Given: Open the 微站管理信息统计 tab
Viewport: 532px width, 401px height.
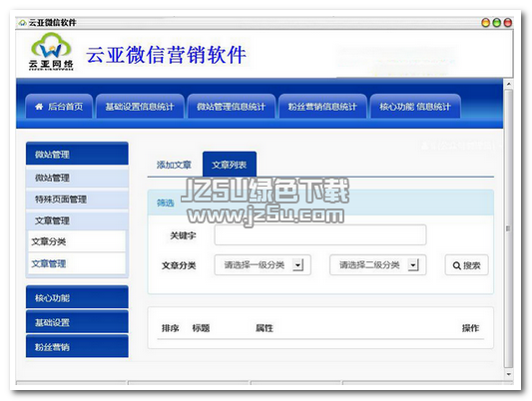Looking at the screenshot, I should click(x=231, y=107).
